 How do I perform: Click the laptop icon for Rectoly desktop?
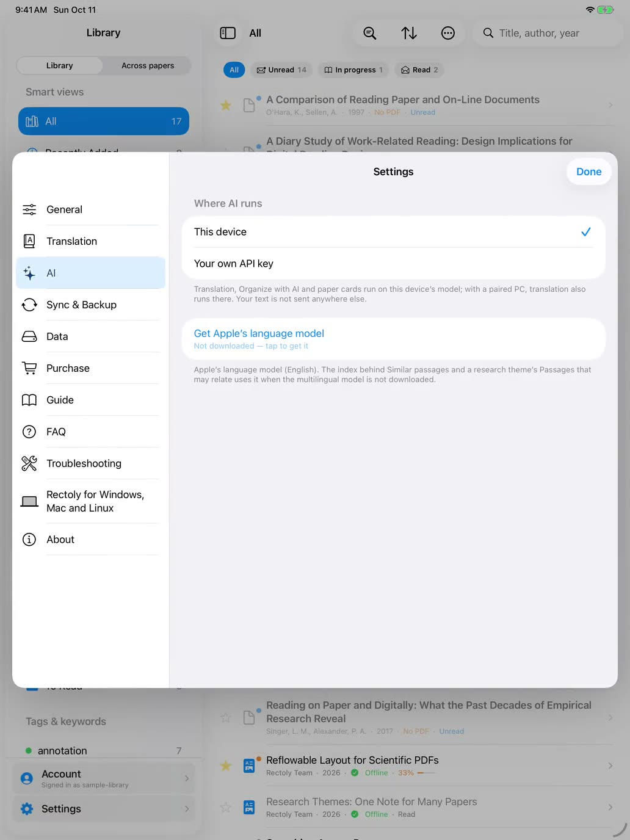click(29, 501)
